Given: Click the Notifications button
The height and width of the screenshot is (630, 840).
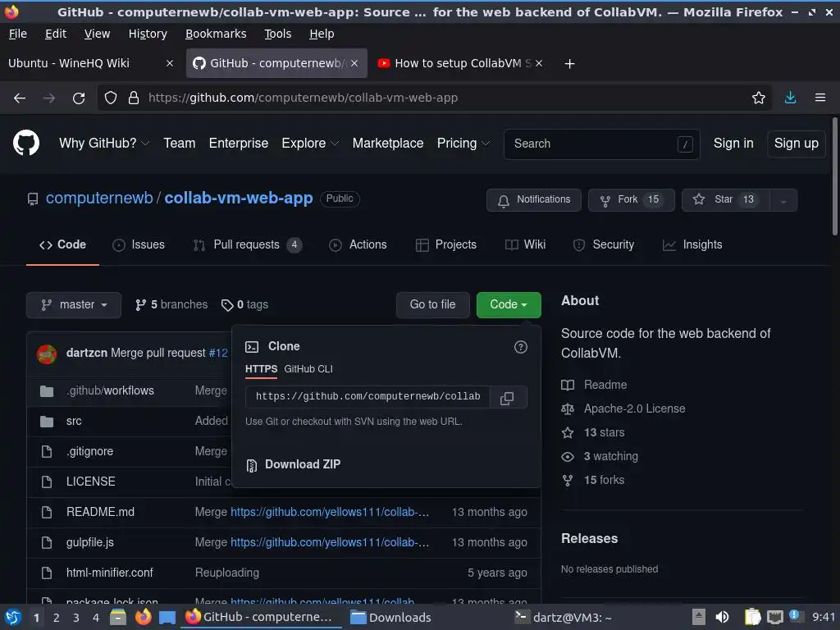Looking at the screenshot, I should tap(533, 200).
